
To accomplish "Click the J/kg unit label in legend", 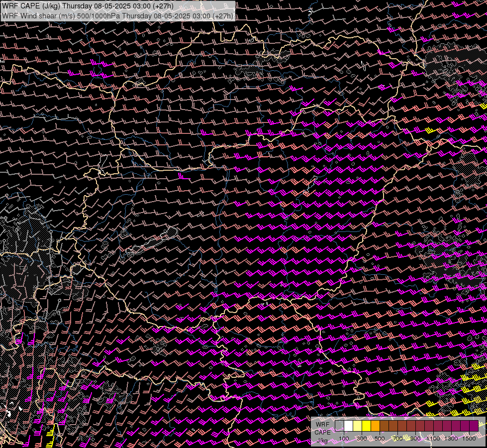I will (x=322, y=441).
